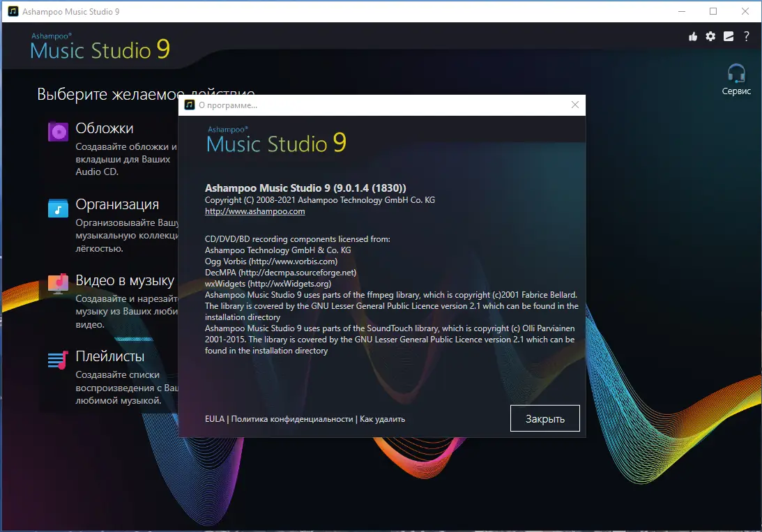This screenshot has width=762, height=532.
Task: Open the Плейлисты list icon
Action: tap(56, 359)
